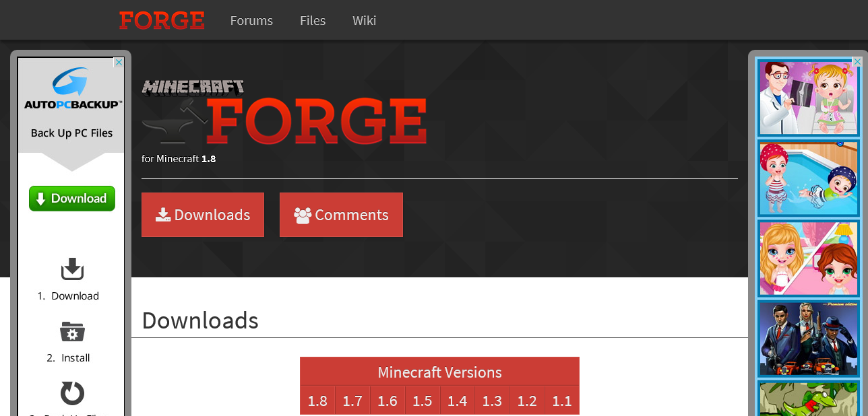This screenshot has width=868, height=416.
Task: Click 'Back Up PC Files' ad text
Action: click(x=72, y=133)
